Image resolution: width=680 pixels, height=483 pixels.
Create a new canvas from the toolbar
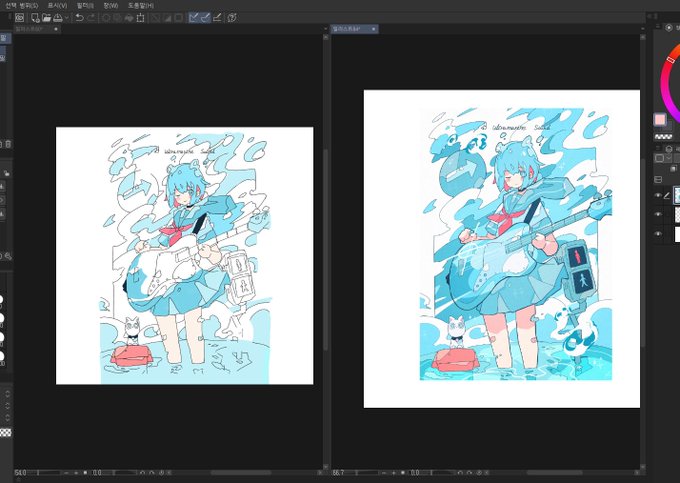click(35, 18)
